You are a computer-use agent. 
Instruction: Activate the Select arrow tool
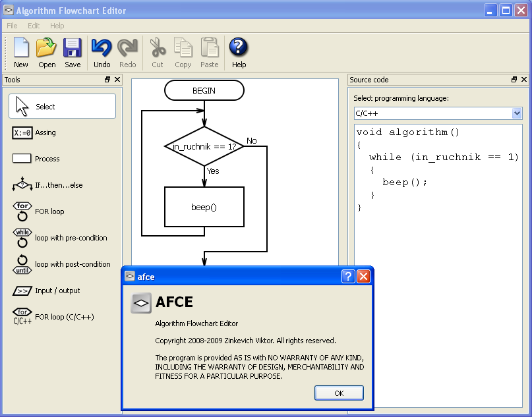(x=61, y=105)
